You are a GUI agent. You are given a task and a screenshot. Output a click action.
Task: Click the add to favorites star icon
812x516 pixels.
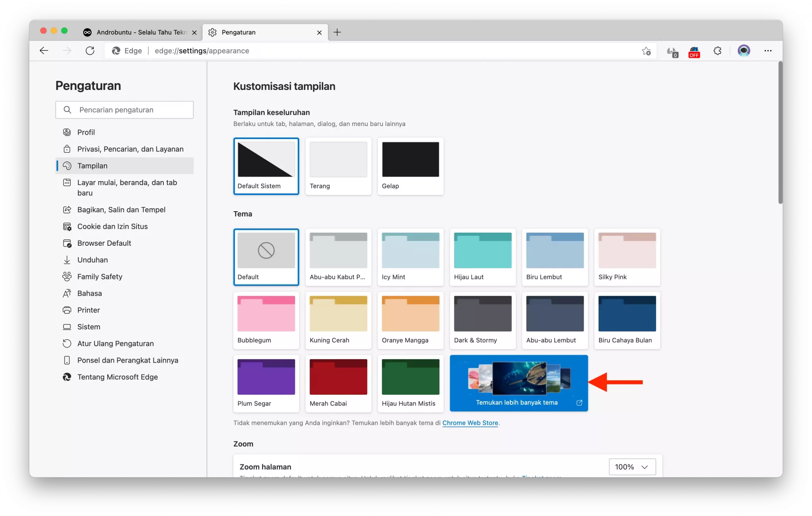pos(646,51)
